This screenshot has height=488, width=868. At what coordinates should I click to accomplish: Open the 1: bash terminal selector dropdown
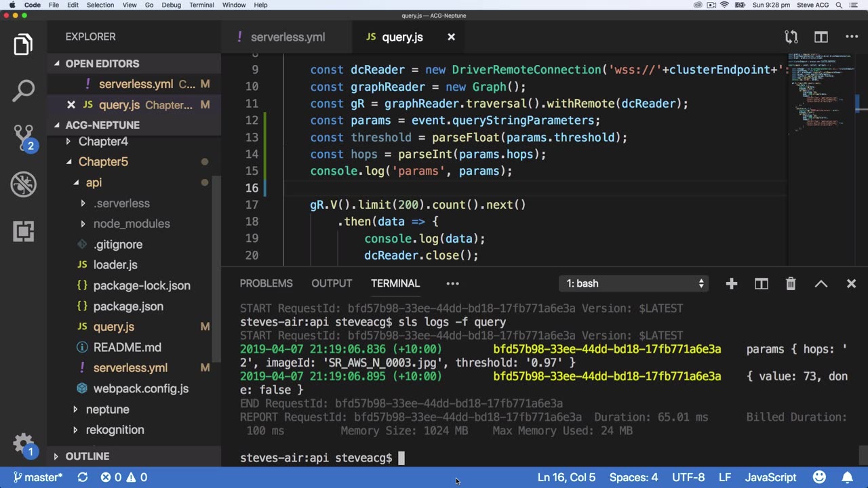(635, 284)
